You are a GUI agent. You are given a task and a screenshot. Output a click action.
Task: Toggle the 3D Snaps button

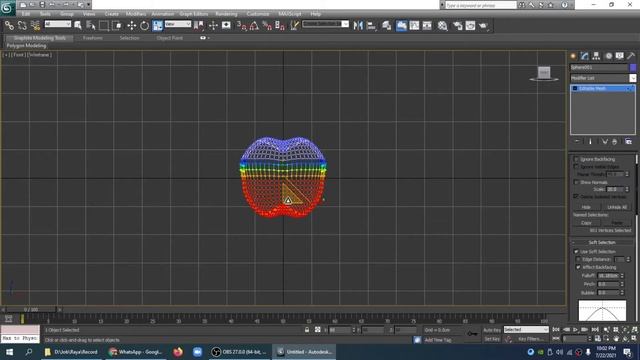tap(241, 26)
